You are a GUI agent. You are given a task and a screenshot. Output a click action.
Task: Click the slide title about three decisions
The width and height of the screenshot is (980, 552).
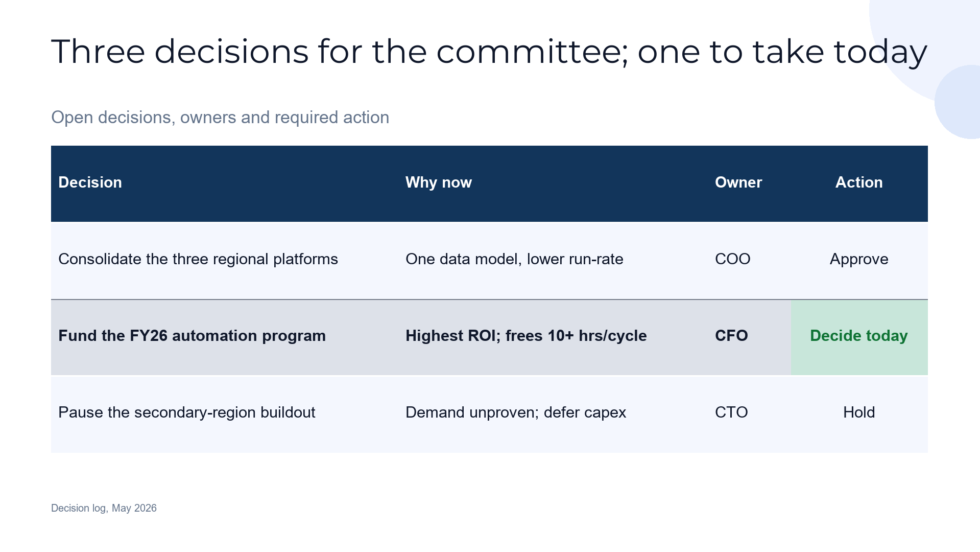(489, 52)
